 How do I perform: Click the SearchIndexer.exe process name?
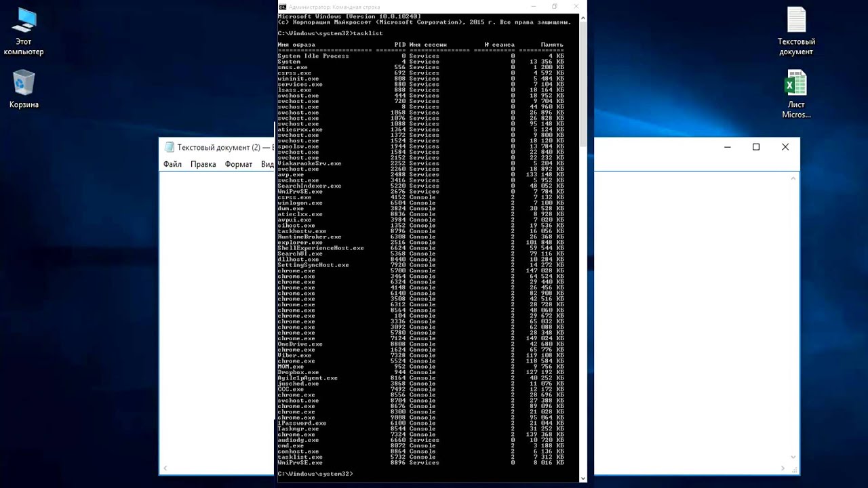309,186
